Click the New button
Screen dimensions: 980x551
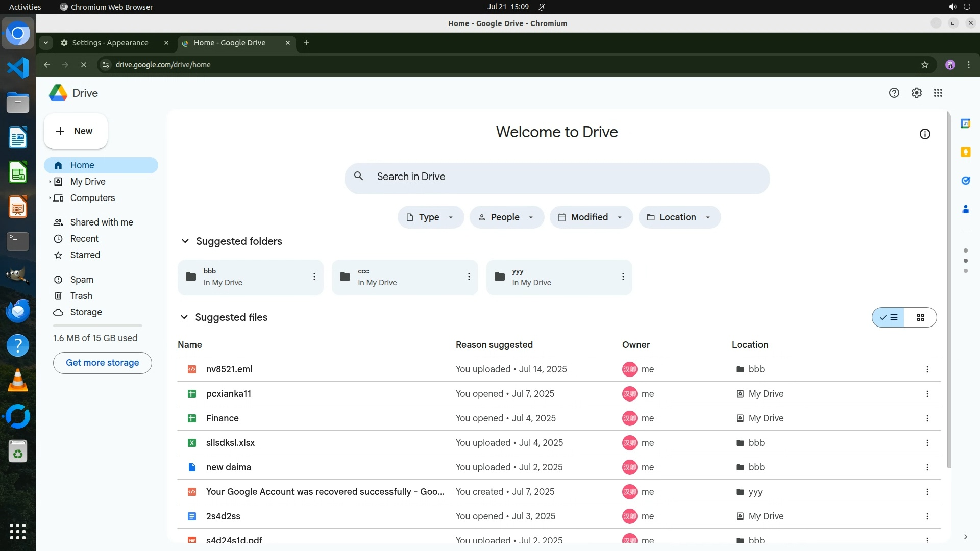pyautogui.click(x=76, y=131)
